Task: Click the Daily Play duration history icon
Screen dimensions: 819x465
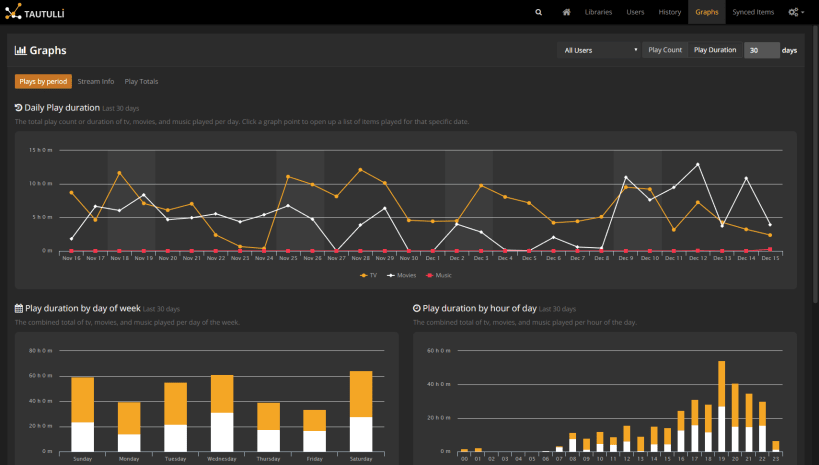Action: (18, 108)
